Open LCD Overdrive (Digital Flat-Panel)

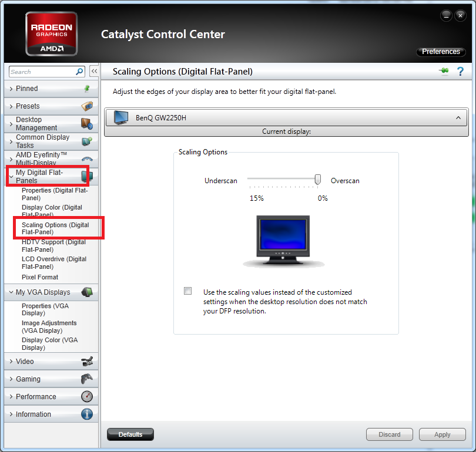(54, 262)
